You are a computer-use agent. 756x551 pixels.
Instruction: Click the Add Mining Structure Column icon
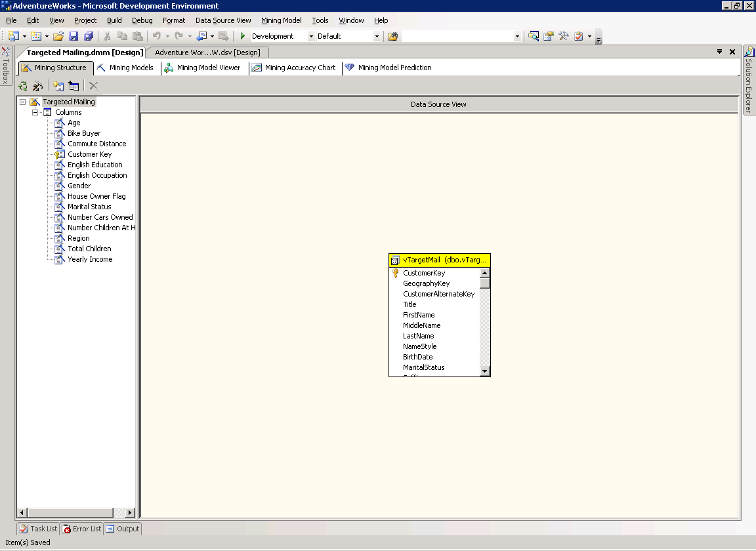(x=58, y=87)
